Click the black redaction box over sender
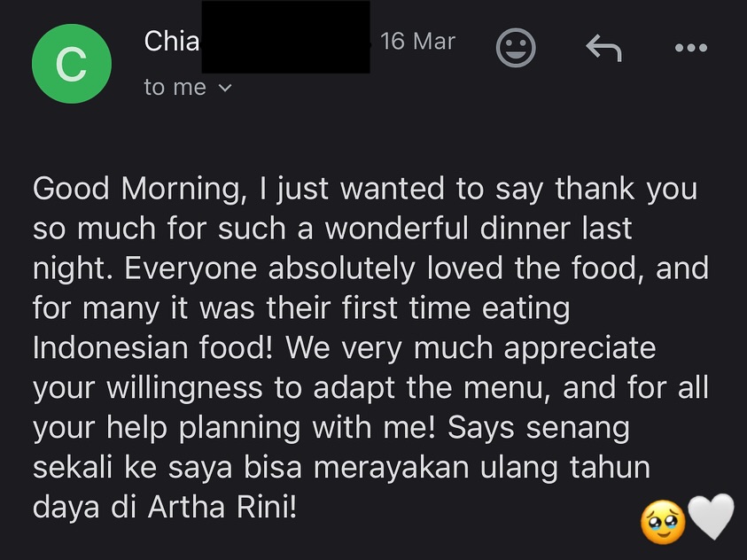Viewport: 747px width, 560px height. click(286, 36)
